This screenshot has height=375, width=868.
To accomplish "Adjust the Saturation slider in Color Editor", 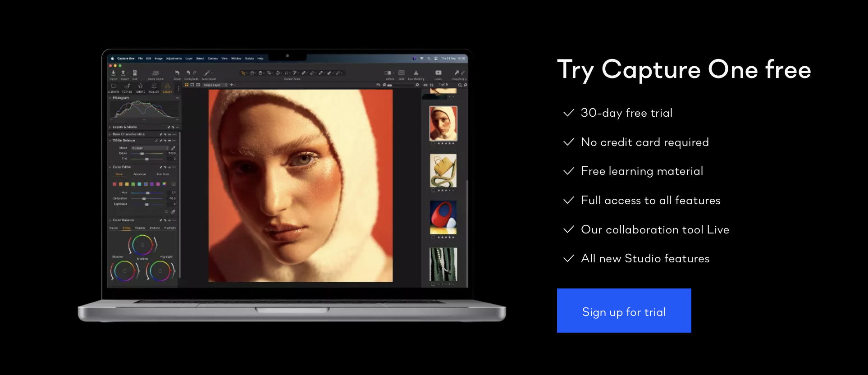I will tap(146, 198).
